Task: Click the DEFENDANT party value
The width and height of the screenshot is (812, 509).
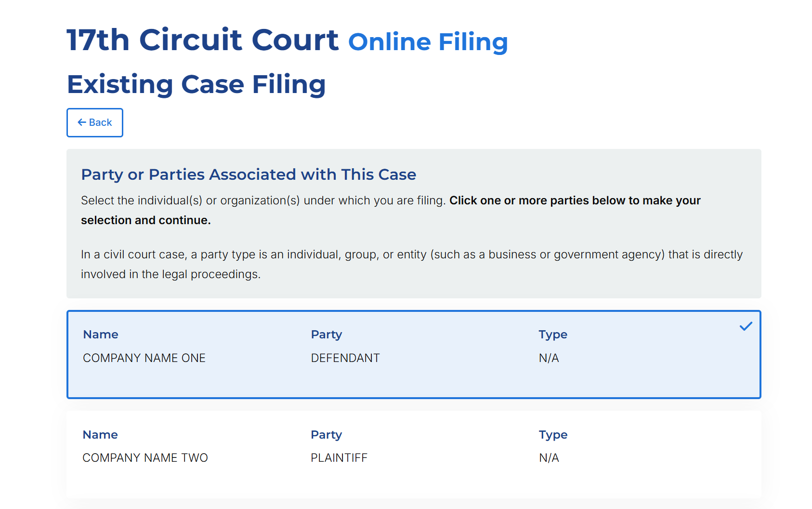Action: click(x=345, y=358)
